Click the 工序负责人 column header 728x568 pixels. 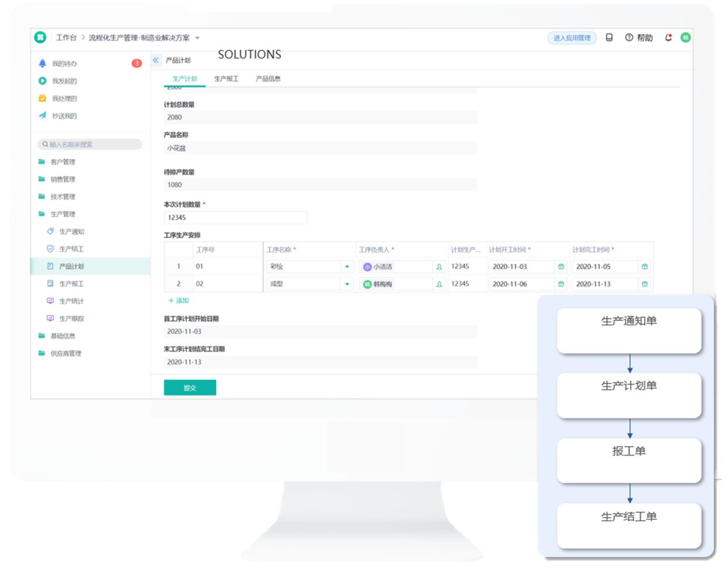tap(376, 249)
